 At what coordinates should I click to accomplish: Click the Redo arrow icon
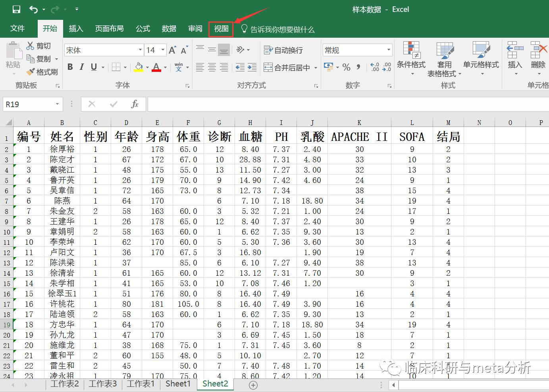(55, 9)
